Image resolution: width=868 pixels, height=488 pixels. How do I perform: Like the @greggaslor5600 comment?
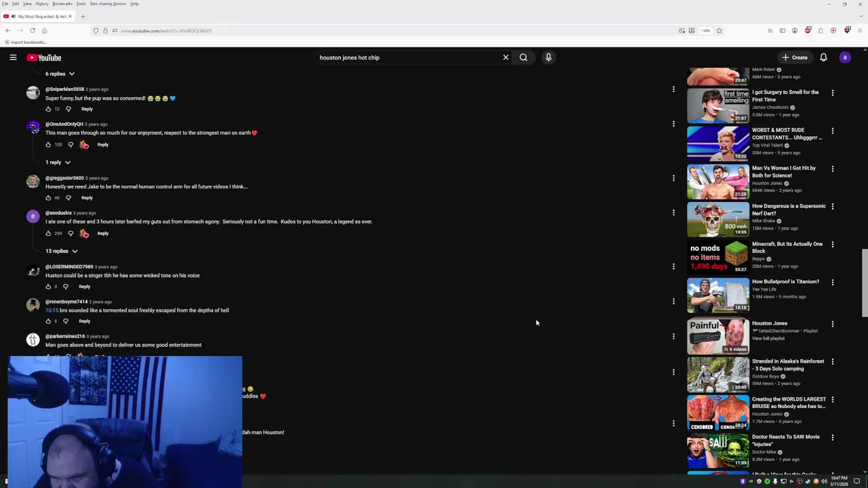48,198
